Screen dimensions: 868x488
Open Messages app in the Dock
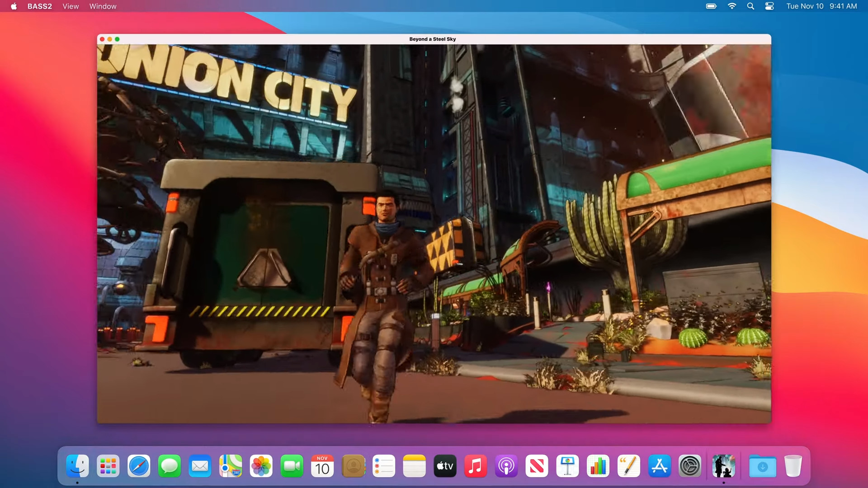tap(170, 466)
